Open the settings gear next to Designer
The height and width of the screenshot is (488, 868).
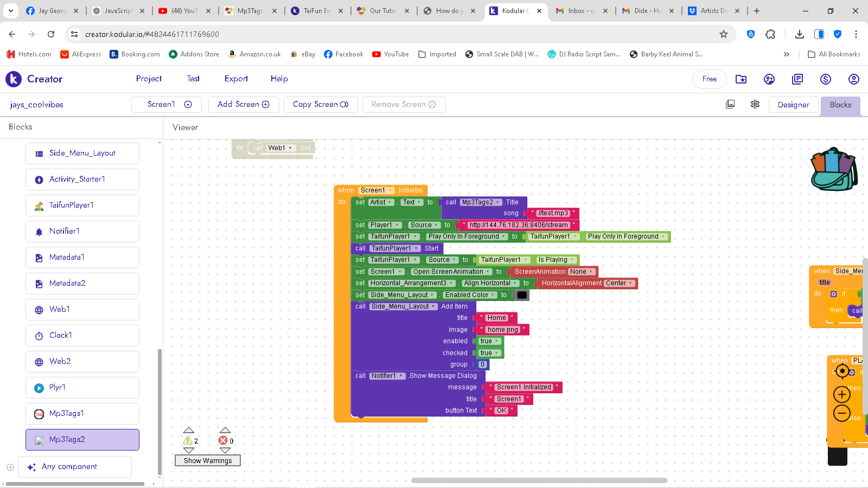[x=755, y=104]
